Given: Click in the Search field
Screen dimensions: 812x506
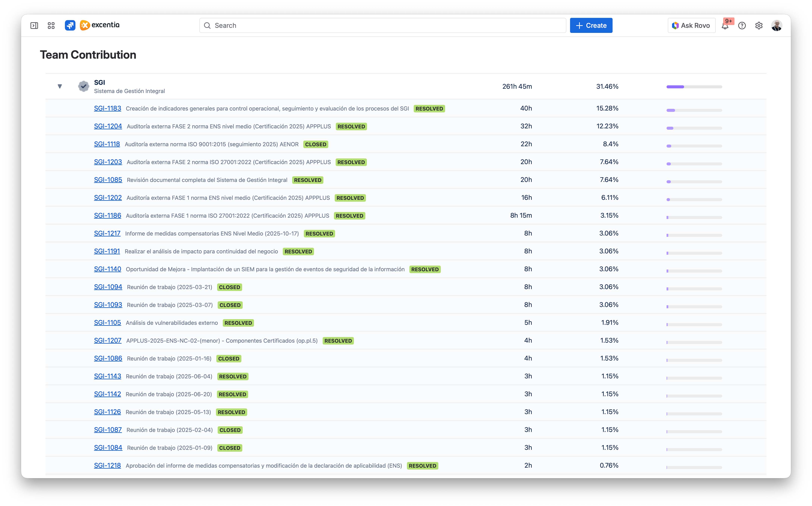Looking at the screenshot, I should 382,25.
